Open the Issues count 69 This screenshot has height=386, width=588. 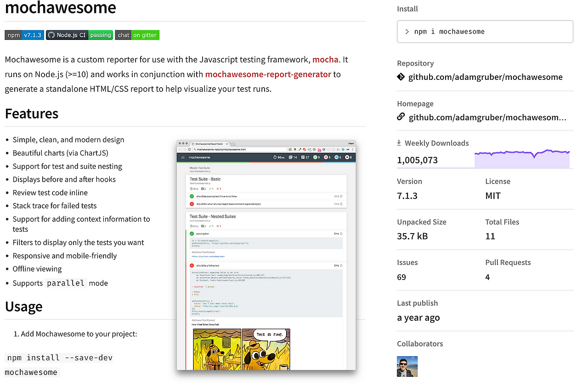pos(401,277)
